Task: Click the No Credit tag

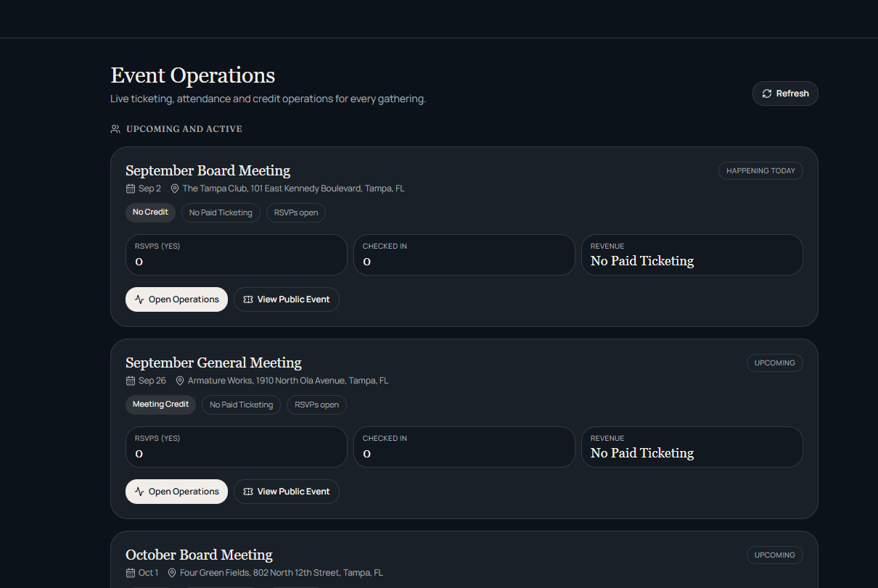Action: pyautogui.click(x=150, y=212)
